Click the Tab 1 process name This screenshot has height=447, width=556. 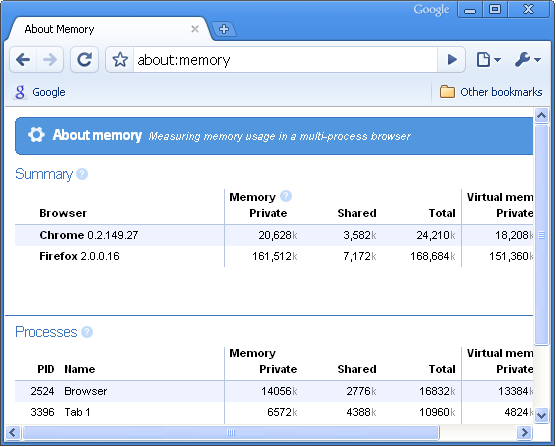tap(77, 412)
